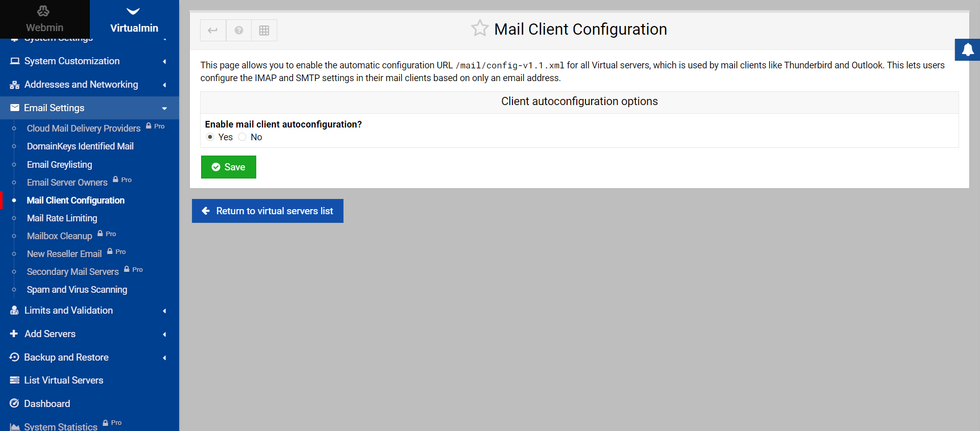This screenshot has width=980, height=431.
Task: Click the Backup and Restore history icon
Action: (14, 357)
